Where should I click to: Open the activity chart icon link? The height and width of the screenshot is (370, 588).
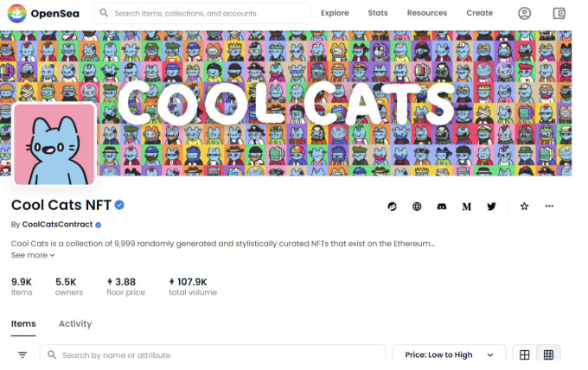click(x=393, y=207)
